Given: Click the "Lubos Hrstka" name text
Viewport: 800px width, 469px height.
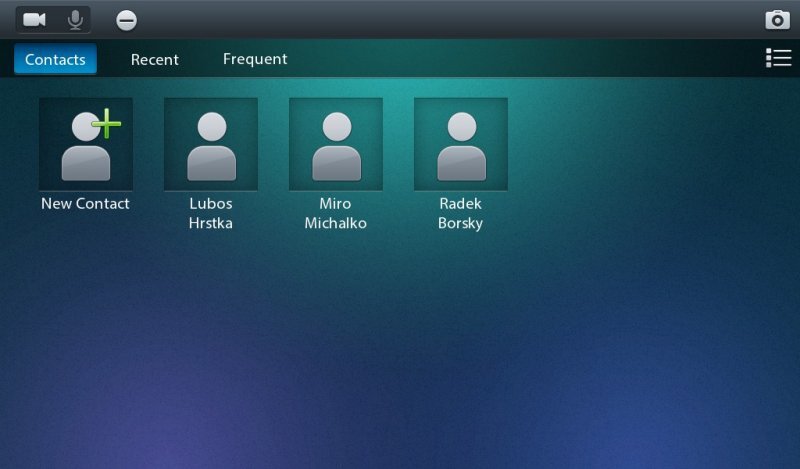Looking at the screenshot, I should [x=211, y=213].
